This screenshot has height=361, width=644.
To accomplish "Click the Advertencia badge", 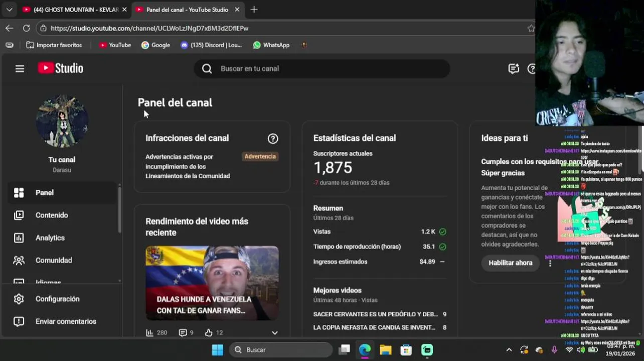I will coord(260,156).
